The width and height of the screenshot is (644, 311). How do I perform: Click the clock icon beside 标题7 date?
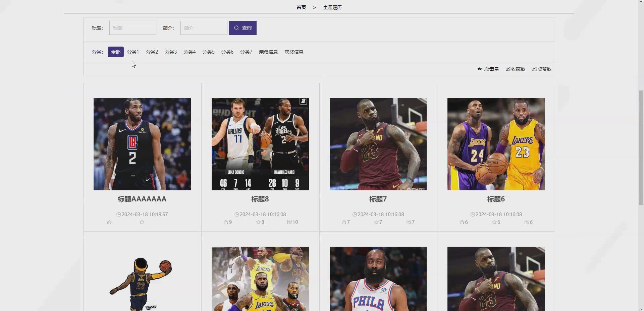(355, 214)
